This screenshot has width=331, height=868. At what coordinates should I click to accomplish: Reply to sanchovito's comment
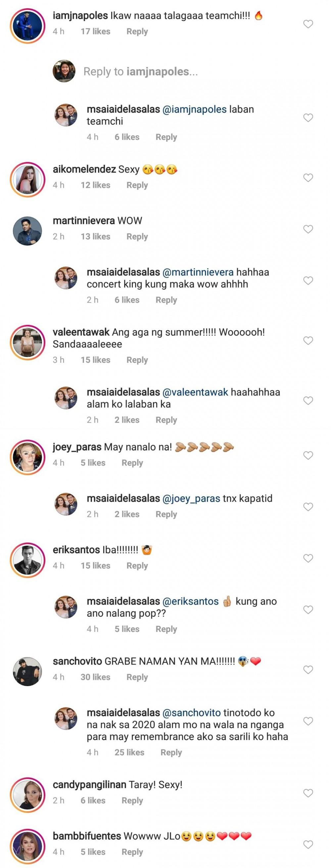pos(137,677)
